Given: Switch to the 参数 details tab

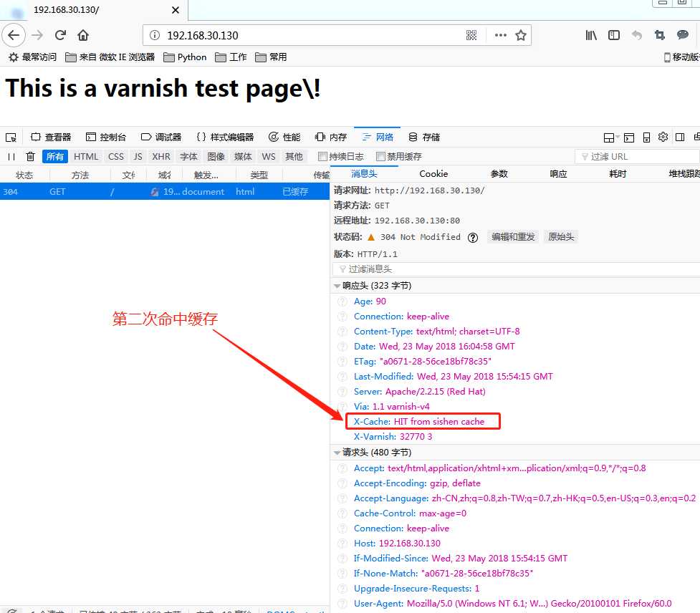Looking at the screenshot, I should (x=499, y=174).
